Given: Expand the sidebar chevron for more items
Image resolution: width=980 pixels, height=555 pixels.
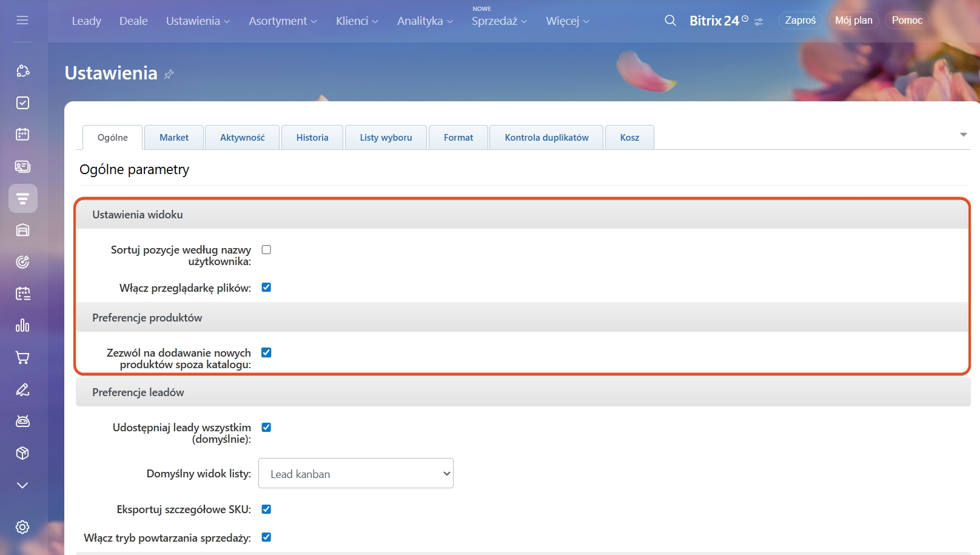Looking at the screenshot, I should (23, 485).
